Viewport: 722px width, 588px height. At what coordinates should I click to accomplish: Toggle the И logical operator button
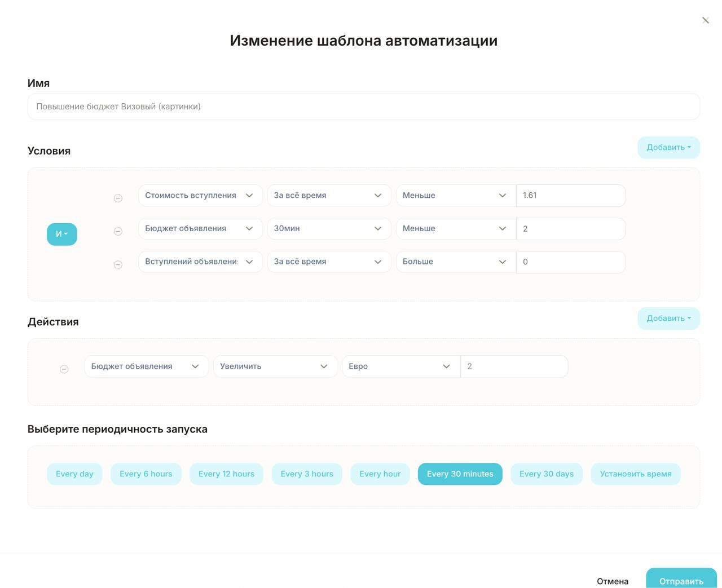[x=61, y=234]
